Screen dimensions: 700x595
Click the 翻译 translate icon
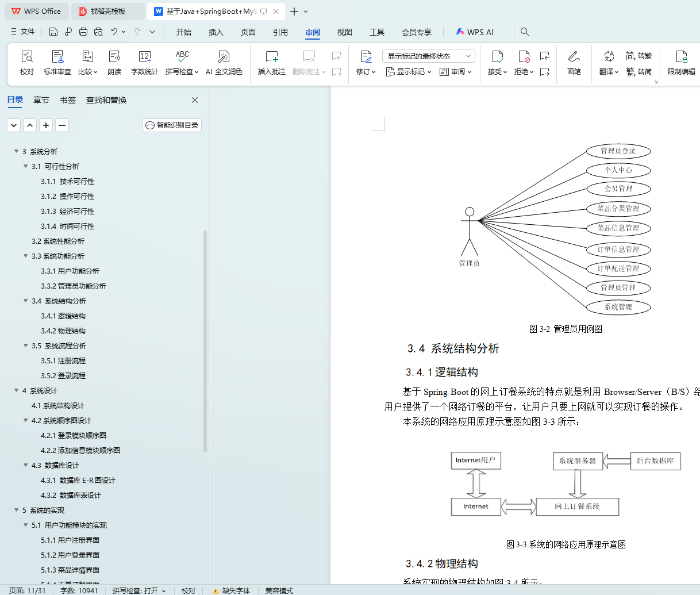pos(609,56)
